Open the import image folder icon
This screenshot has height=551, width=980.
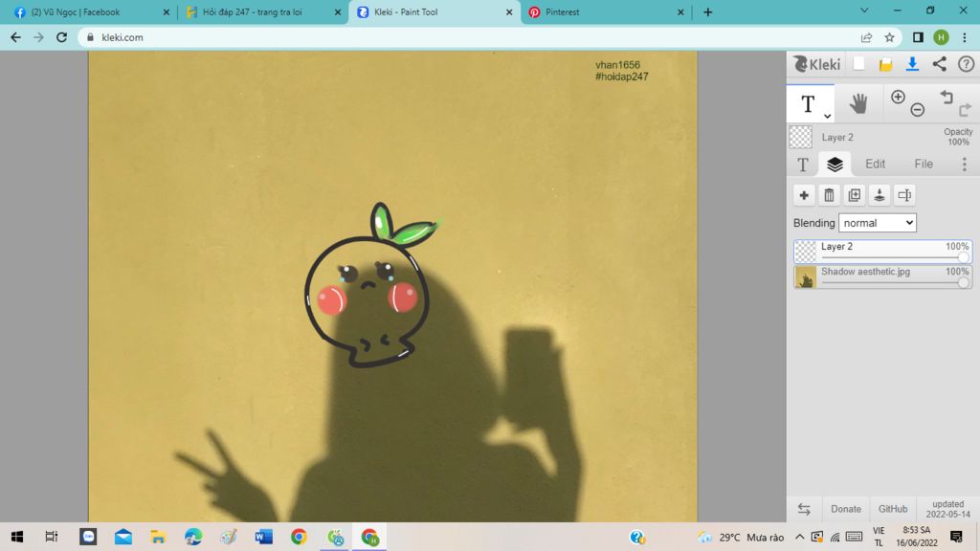885,64
